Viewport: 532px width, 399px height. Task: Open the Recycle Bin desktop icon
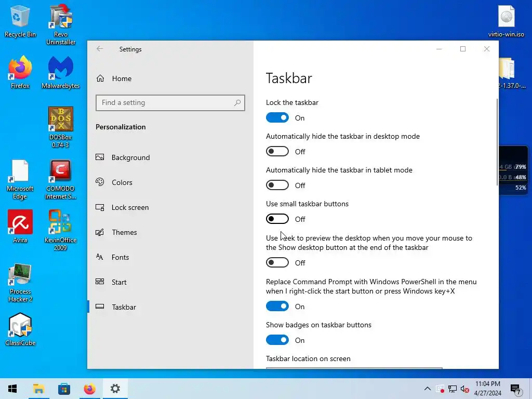20,20
